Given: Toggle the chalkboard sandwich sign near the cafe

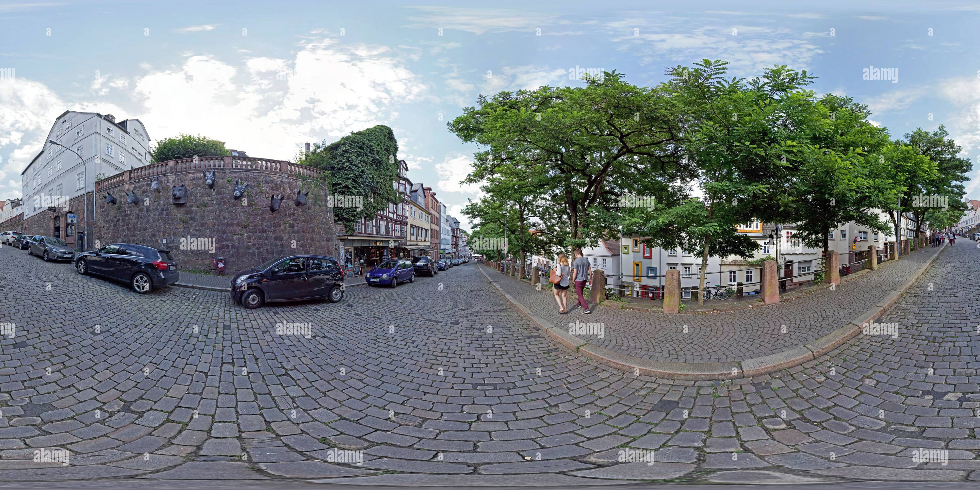Looking at the screenshot, I should (x=358, y=271).
